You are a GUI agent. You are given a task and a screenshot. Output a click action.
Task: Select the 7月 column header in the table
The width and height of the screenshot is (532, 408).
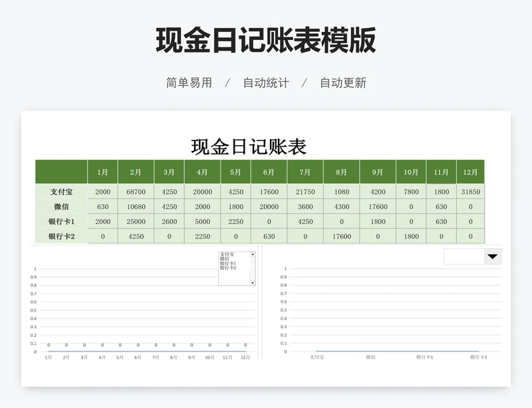click(x=305, y=172)
